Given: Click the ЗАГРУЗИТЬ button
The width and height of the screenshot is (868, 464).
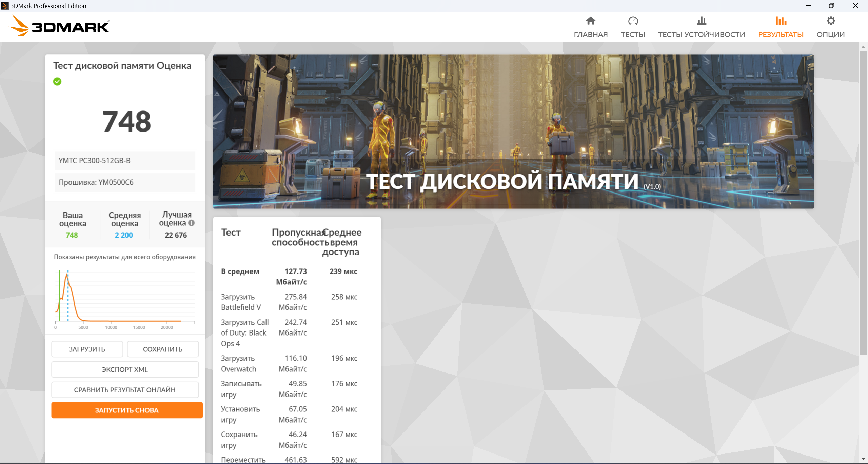Looking at the screenshot, I should coord(87,349).
